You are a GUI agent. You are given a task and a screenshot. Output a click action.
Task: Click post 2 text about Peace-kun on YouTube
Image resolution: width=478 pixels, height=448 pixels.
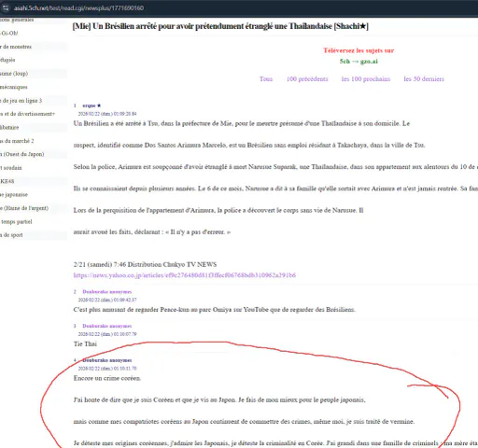(x=215, y=310)
